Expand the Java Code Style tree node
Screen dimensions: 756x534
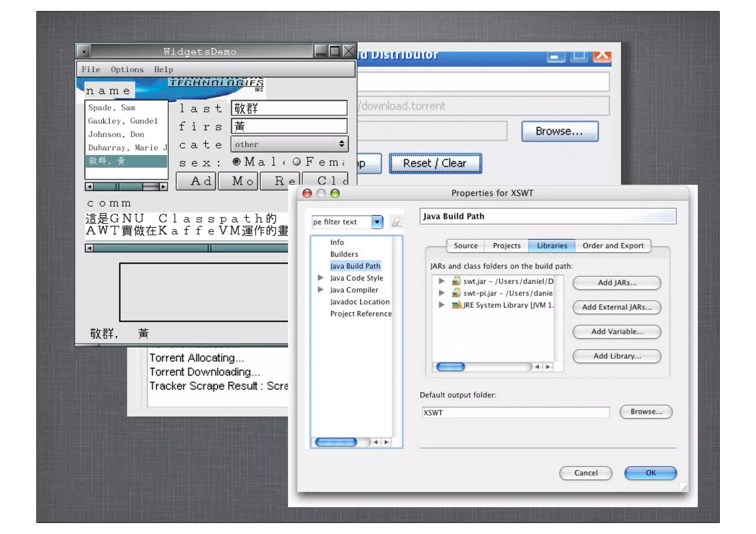pos(320,278)
